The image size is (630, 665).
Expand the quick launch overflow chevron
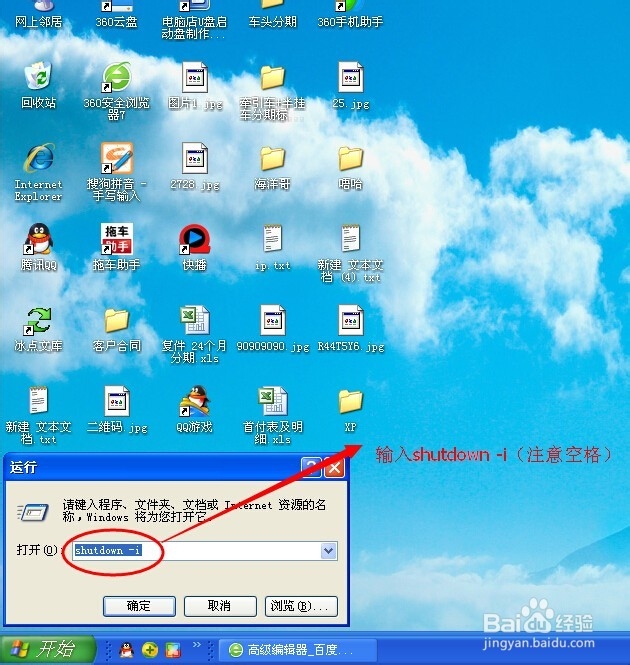(x=196, y=645)
